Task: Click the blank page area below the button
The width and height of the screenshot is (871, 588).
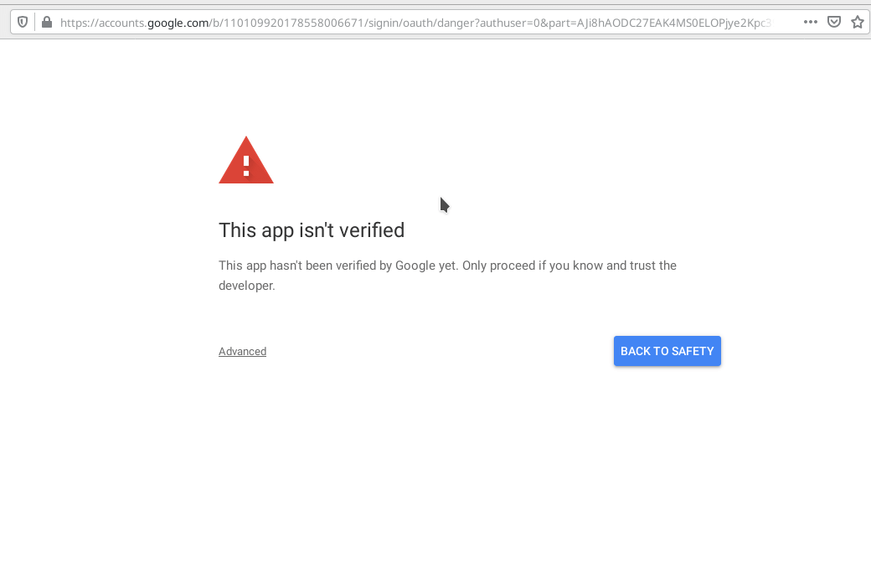Action: [435, 478]
